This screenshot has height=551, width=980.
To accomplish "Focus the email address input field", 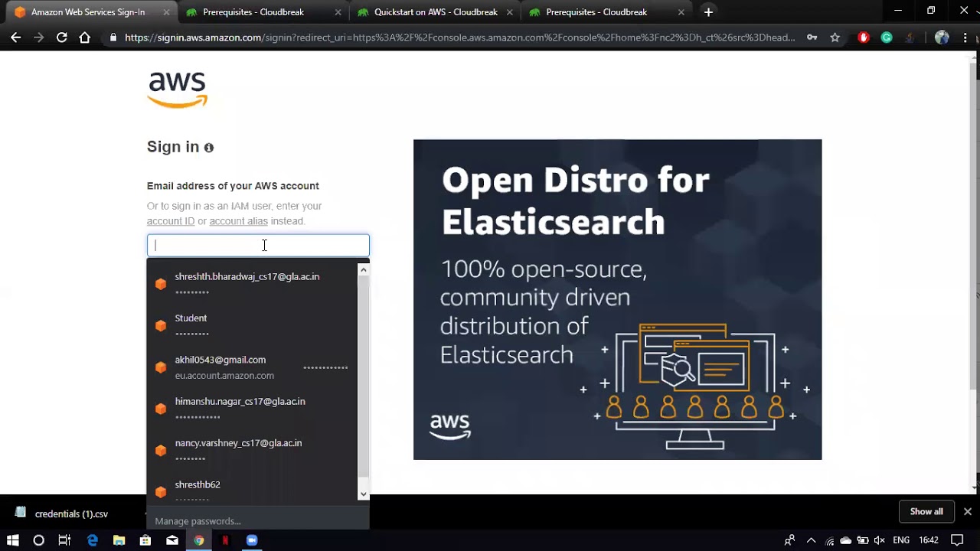I will click(258, 246).
